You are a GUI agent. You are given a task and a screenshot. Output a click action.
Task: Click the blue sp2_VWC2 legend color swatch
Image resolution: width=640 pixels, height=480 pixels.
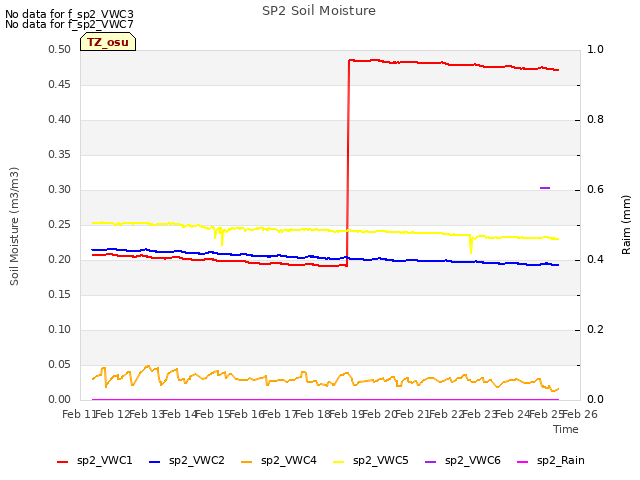154,462
